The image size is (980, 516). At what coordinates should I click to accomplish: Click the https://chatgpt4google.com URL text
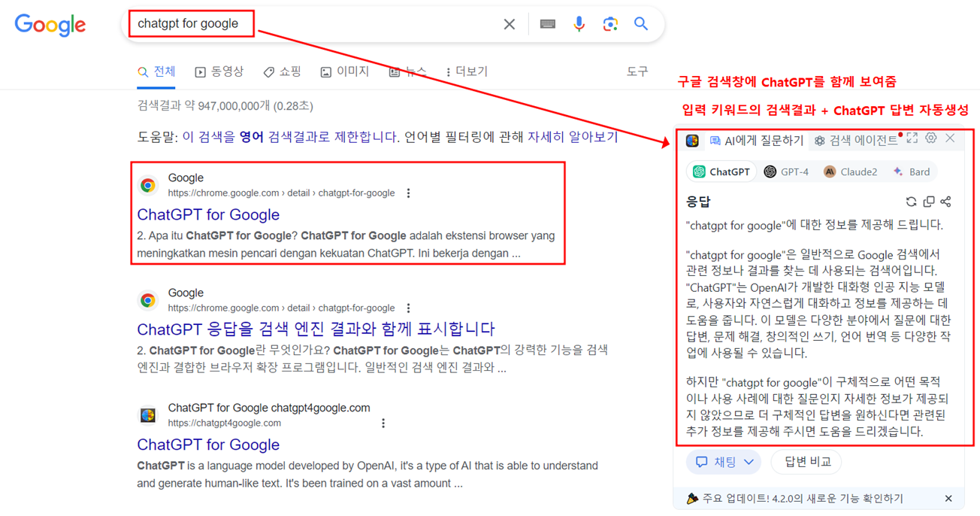click(225, 423)
